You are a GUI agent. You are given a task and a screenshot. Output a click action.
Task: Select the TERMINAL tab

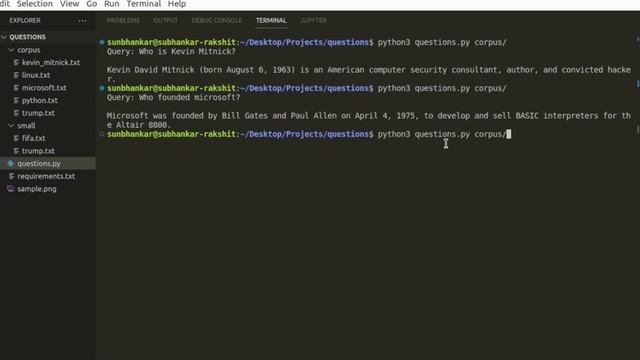click(271, 20)
